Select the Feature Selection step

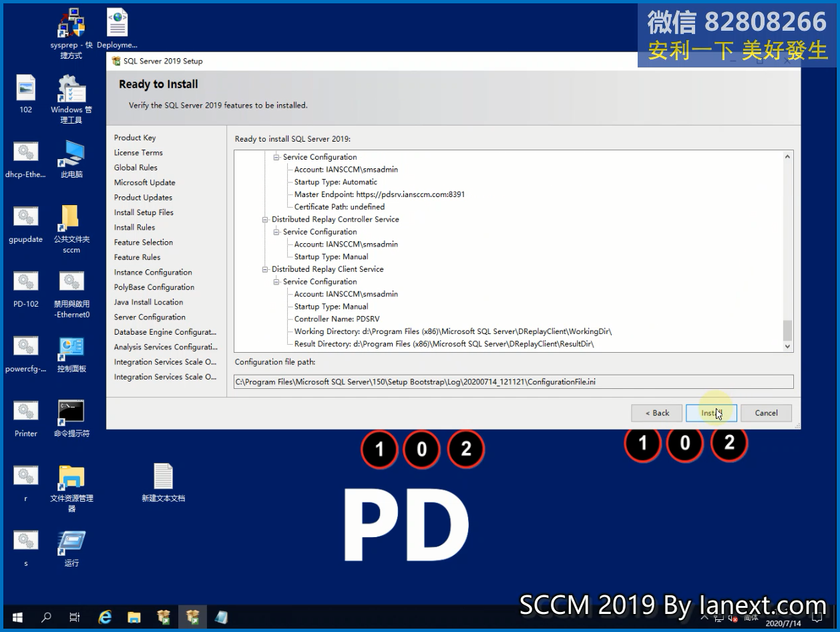click(x=144, y=243)
